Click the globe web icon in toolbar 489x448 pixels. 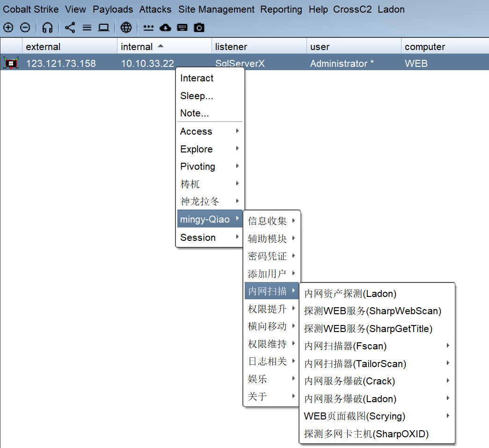[126, 28]
